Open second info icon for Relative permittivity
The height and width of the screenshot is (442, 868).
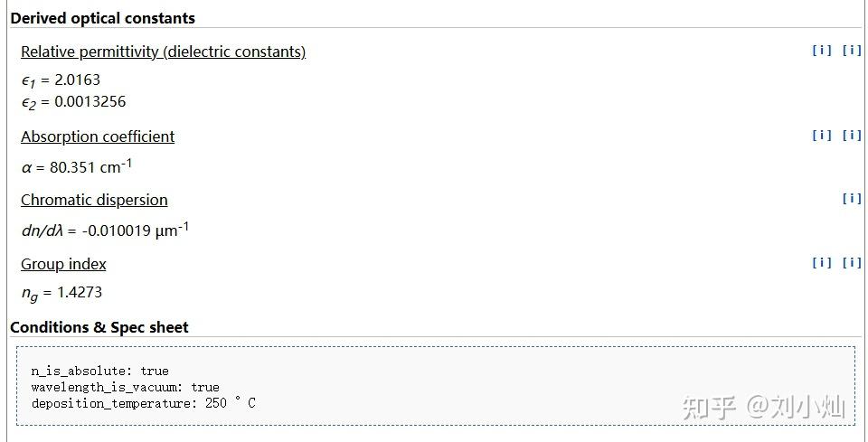(x=852, y=51)
